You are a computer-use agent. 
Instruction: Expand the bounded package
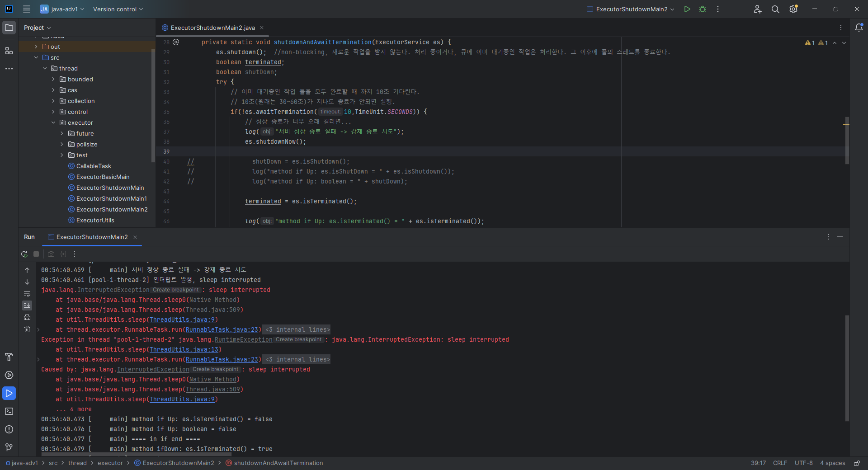click(x=53, y=79)
